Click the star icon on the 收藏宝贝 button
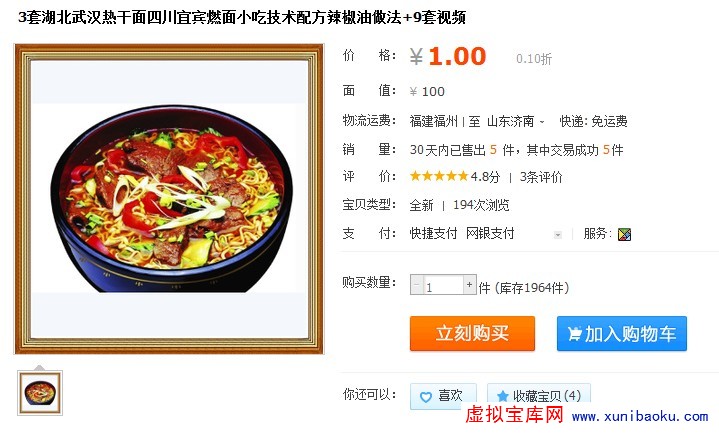719x433 pixels. coord(503,396)
